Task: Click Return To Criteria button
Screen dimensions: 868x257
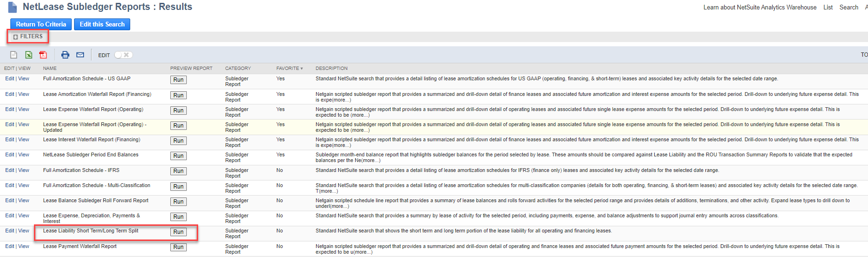Action: [41, 24]
